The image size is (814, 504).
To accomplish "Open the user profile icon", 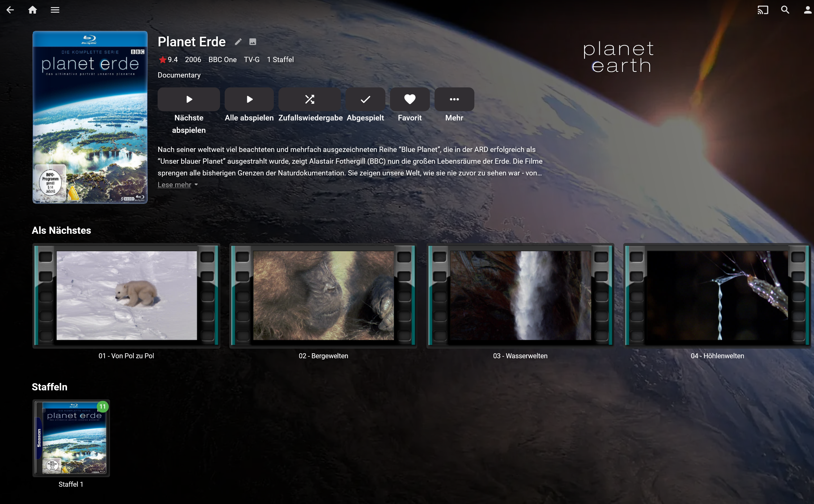I will (x=807, y=10).
